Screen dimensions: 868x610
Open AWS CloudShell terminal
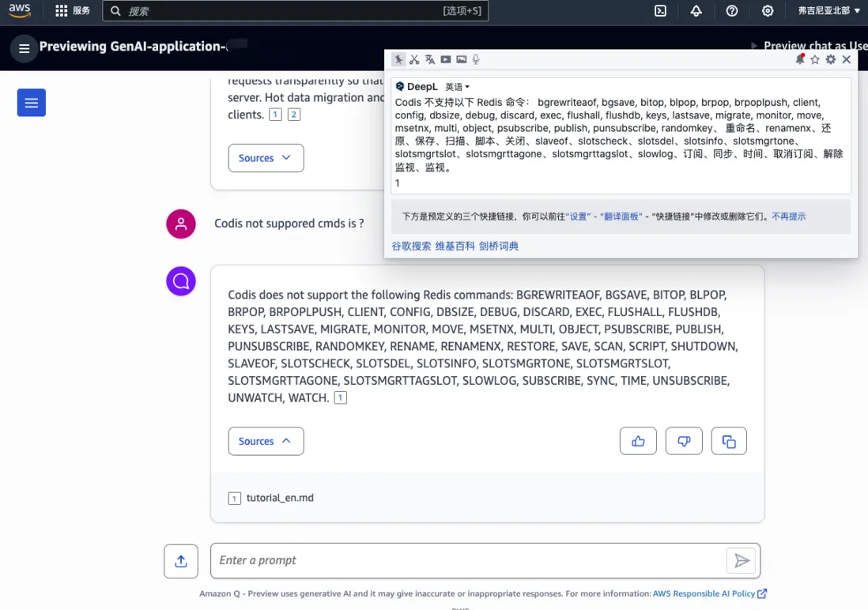click(x=661, y=11)
